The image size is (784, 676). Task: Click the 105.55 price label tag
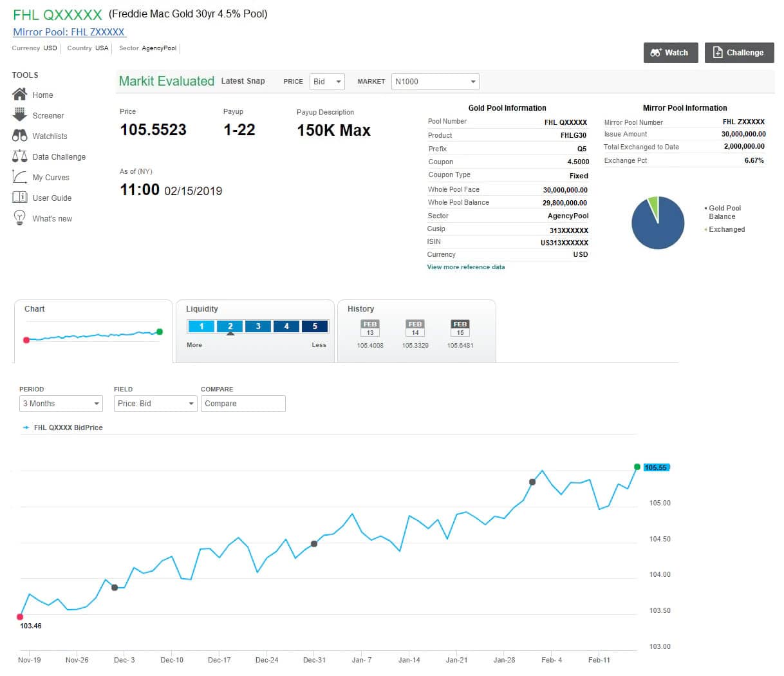(656, 467)
